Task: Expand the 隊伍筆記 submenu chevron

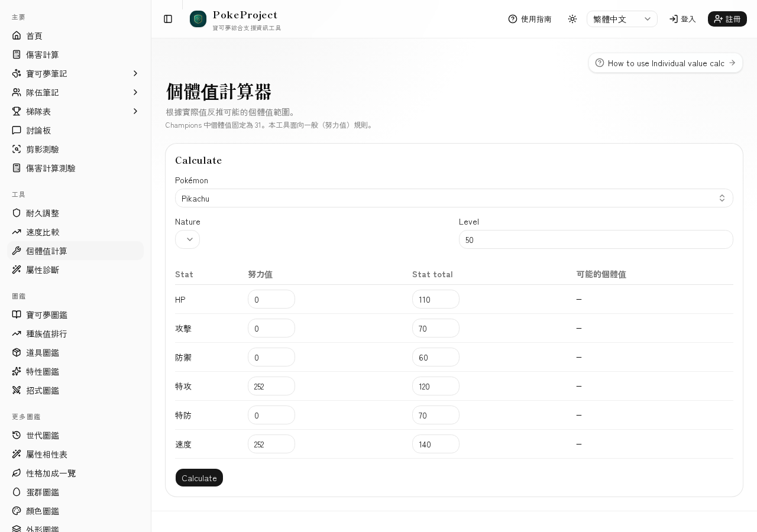Action: (135, 92)
